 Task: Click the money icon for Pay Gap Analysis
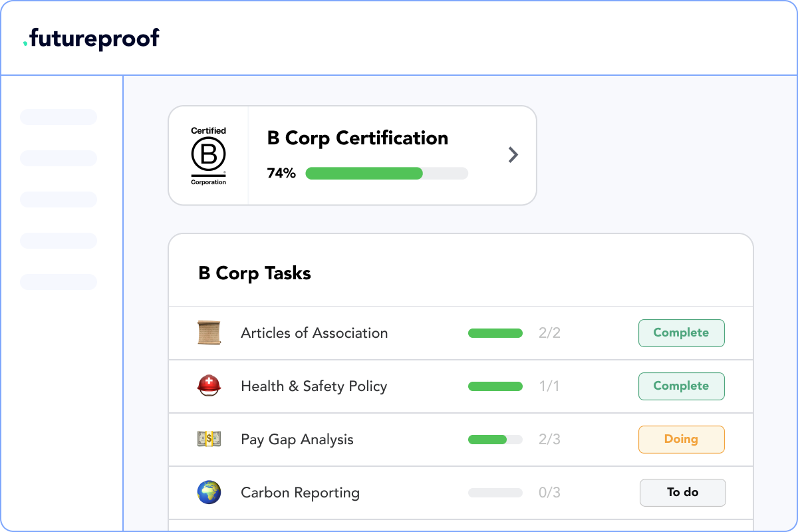[x=208, y=439]
